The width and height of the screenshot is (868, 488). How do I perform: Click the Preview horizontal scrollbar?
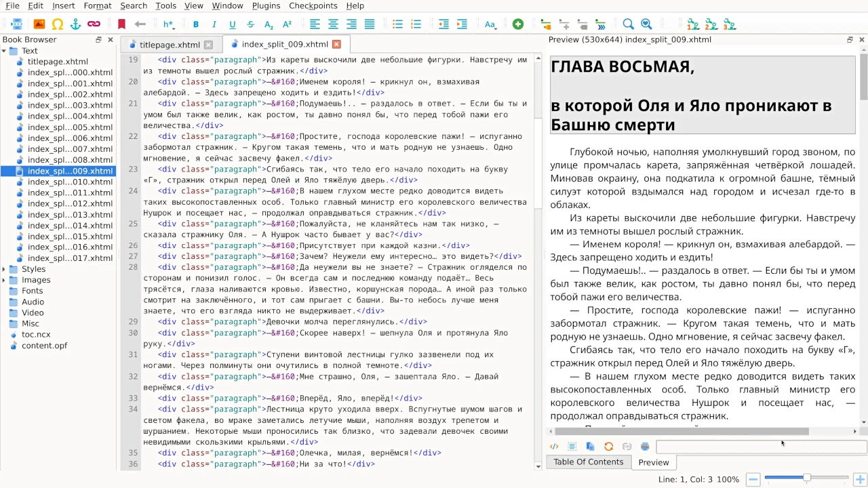[x=682, y=432]
